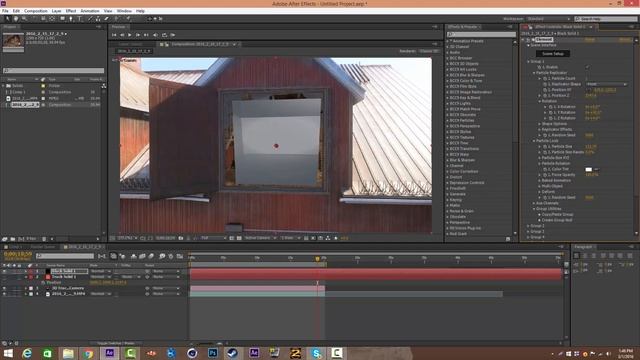
Task: Hide the first Black Solid 1 layer
Action: pos(4,271)
